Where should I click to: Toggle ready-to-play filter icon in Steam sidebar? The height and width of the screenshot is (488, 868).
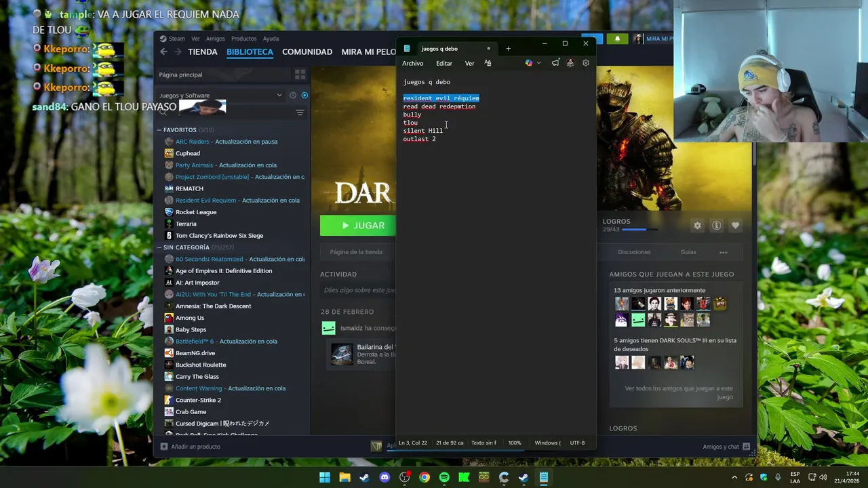click(304, 95)
